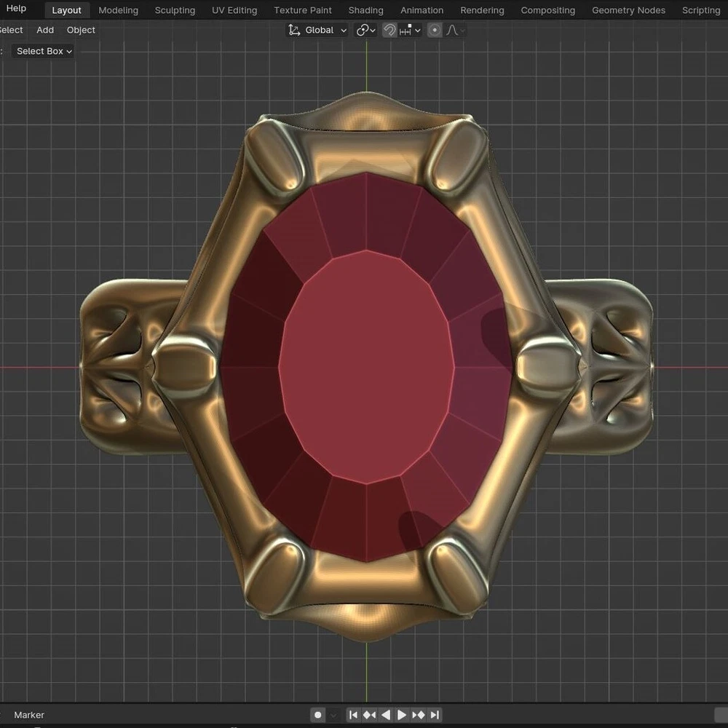This screenshot has width=728, height=728.
Task: Jump to previous keyframe
Action: pyautogui.click(x=369, y=715)
